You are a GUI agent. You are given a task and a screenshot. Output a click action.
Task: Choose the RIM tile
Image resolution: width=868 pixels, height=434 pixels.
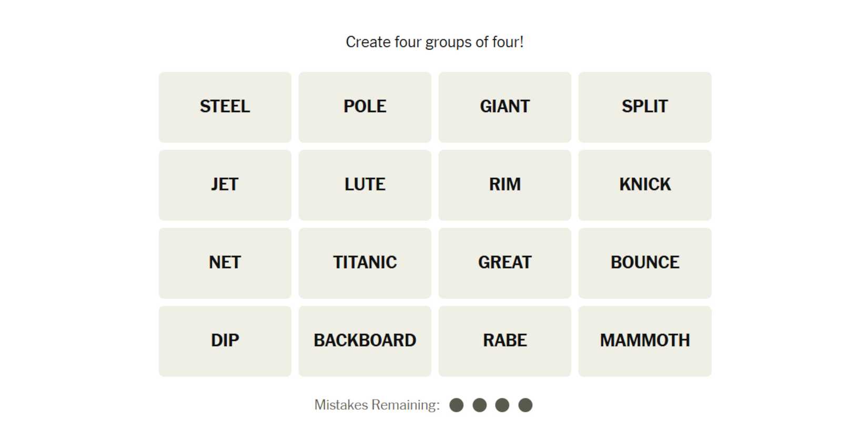[504, 185]
